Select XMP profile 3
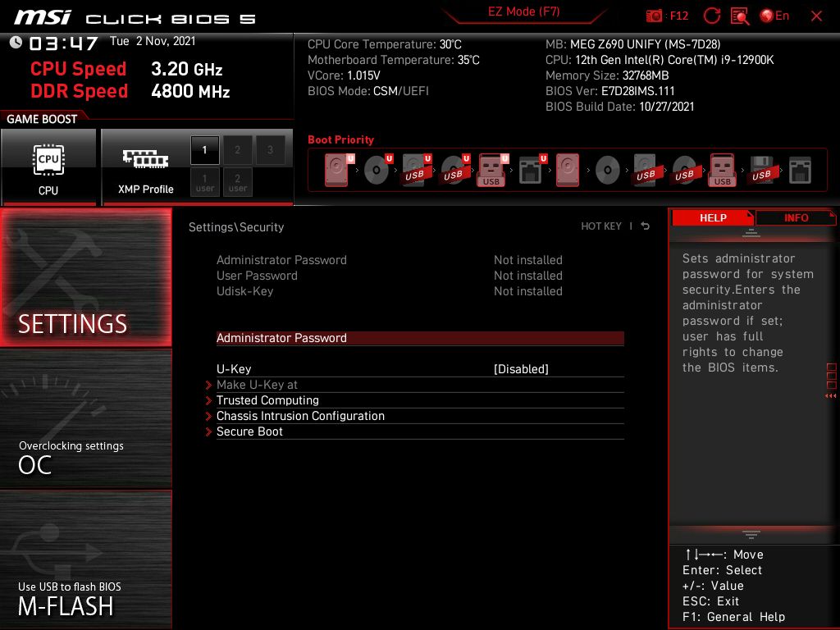840x630 pixels. tap(270, 150)
